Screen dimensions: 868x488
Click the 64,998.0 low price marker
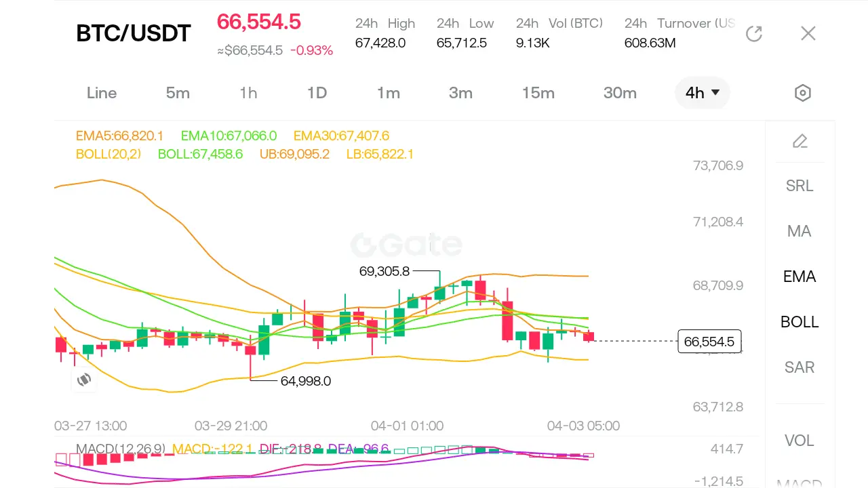pyautogui.click(x=306, y=381)
